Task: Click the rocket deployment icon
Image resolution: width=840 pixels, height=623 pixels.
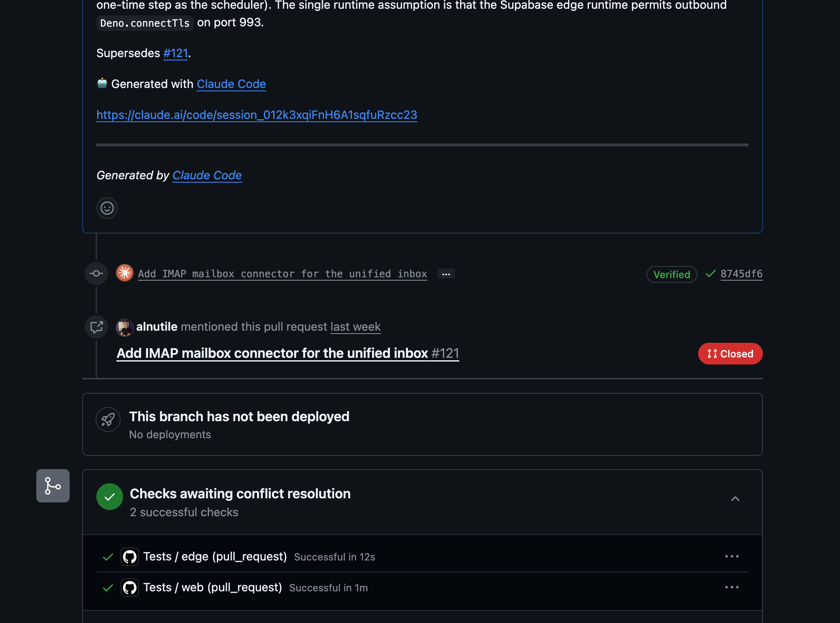Action: pos(108,420)
